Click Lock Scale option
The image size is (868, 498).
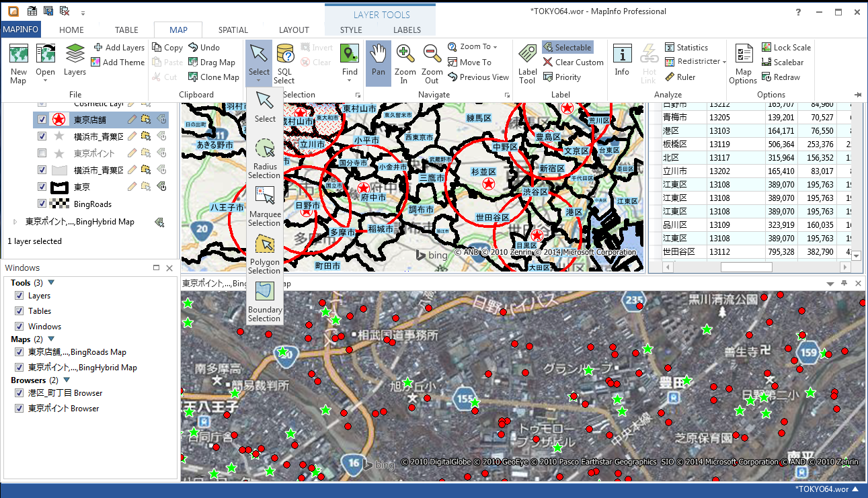tap(787, 48)
